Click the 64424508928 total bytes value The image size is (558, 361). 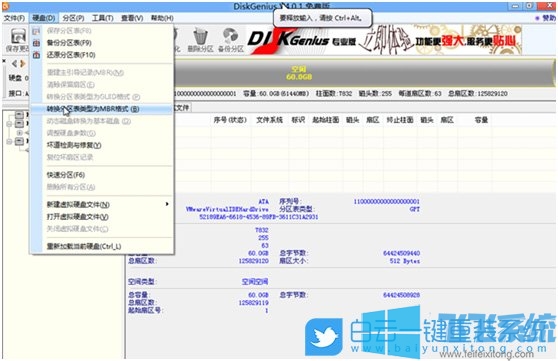coord(401,295)
